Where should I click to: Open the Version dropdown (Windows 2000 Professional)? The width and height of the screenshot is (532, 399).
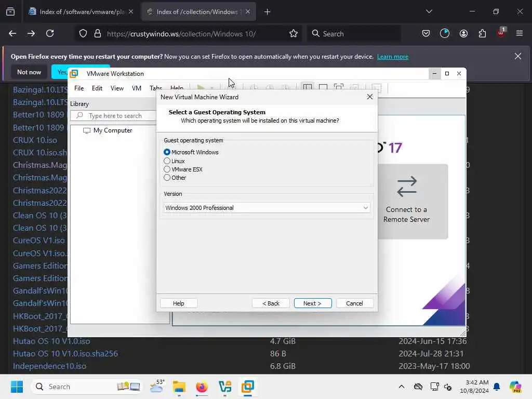[267, 208]
